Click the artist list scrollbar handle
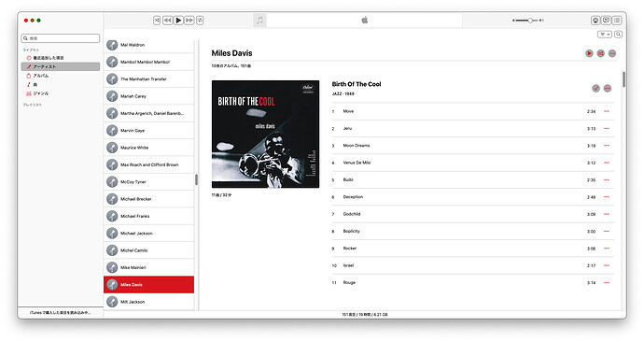Image resolution: width=644 pixels, height=342 pixels. point(196,179)
